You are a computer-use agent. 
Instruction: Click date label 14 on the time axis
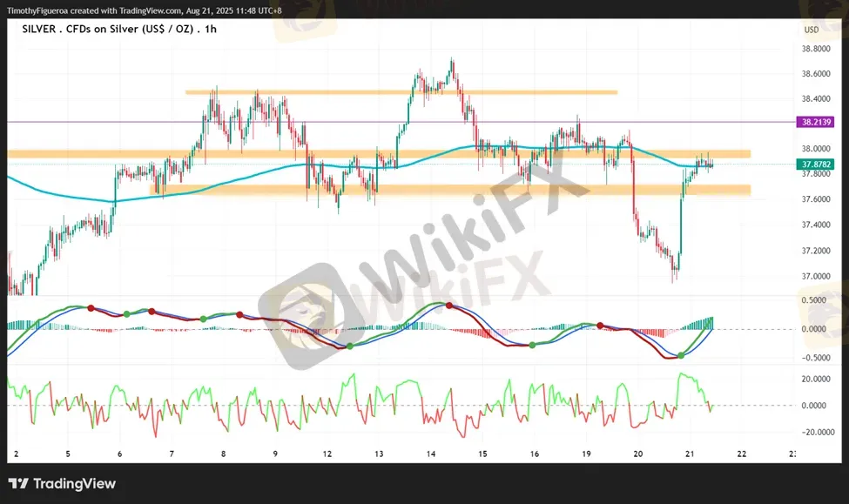[431, 454]
